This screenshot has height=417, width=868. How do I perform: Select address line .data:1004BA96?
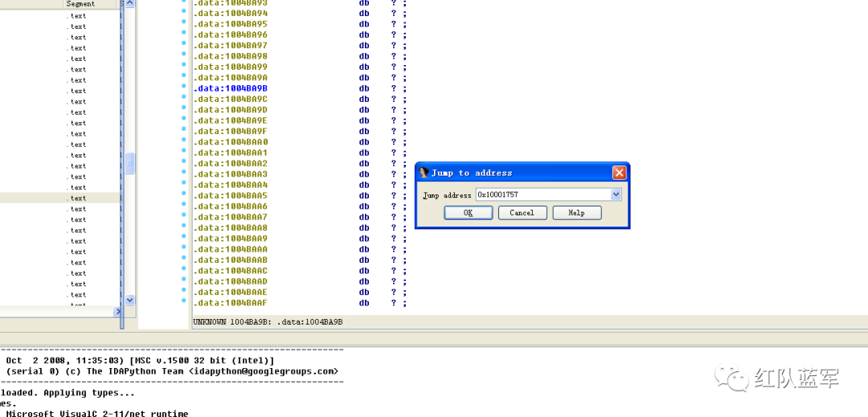click(231, 35)
